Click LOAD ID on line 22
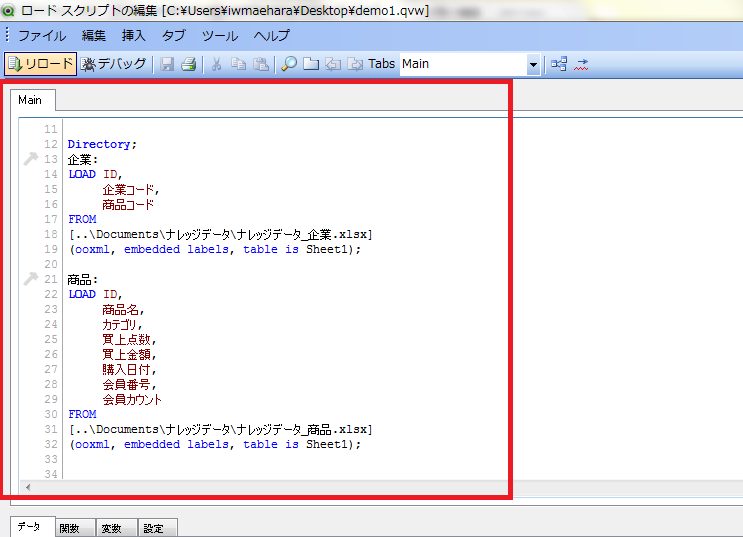 click(95, 294)
